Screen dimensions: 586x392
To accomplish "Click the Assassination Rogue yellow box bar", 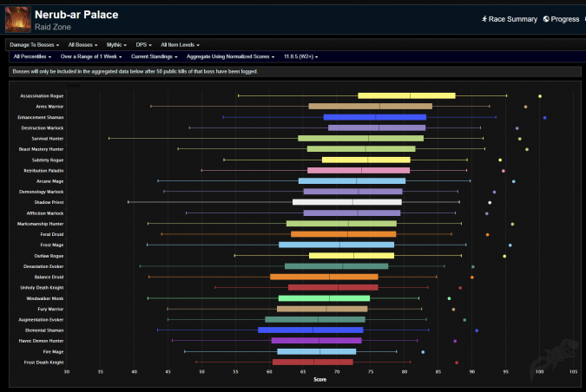I will click(406, 96).
